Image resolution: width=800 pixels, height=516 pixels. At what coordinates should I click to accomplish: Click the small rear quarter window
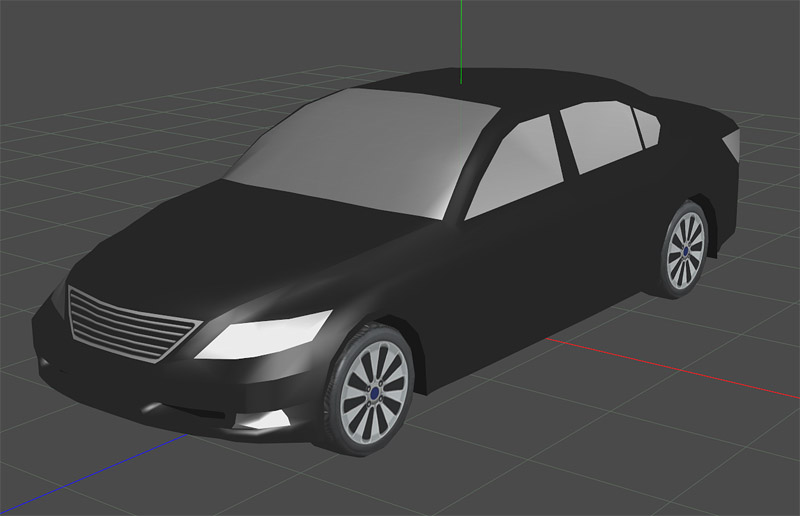646,128
